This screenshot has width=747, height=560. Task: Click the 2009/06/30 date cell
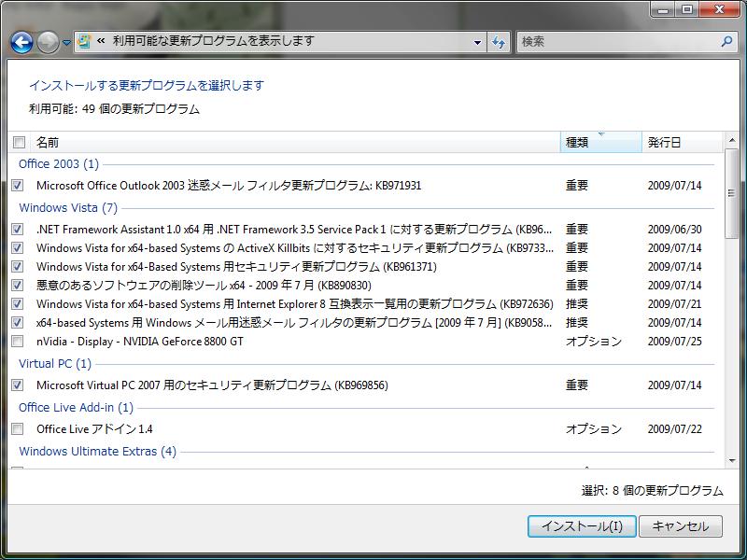point(674,229)
